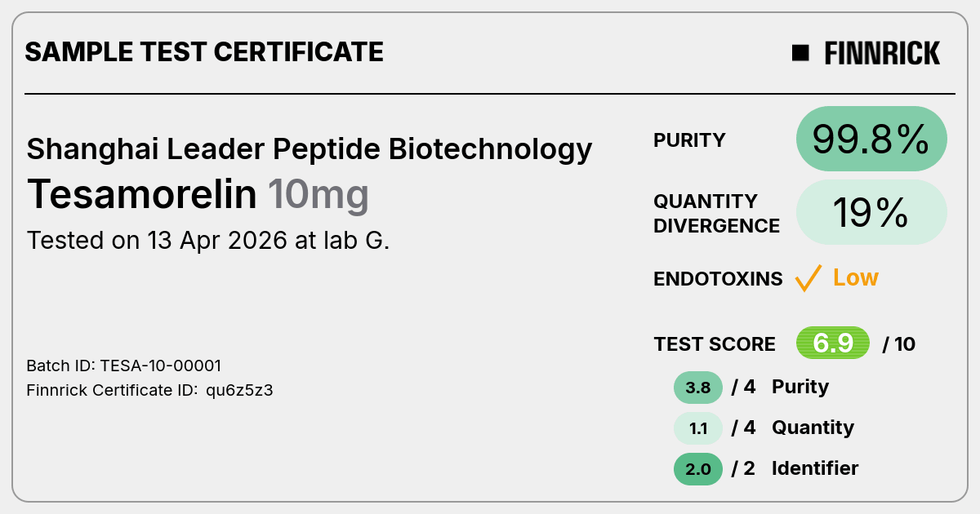
Task: Select the 19% quantity divergence badge
Action: tap(871, 212)
